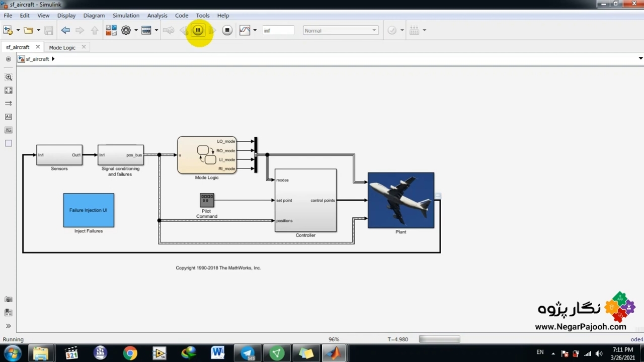Stop the simulation
The image size is (644, 362).
[x=227, y=31]
